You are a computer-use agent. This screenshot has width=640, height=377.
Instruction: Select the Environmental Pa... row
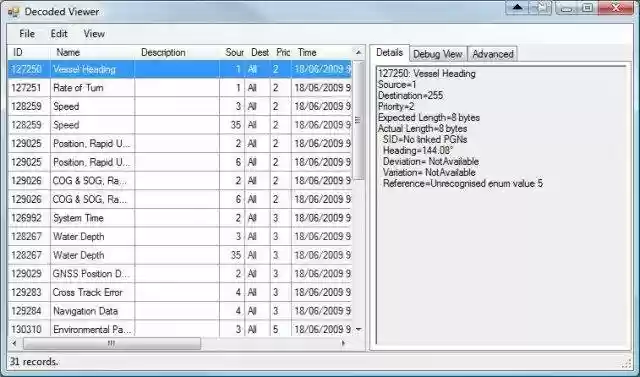coord(180,329)
